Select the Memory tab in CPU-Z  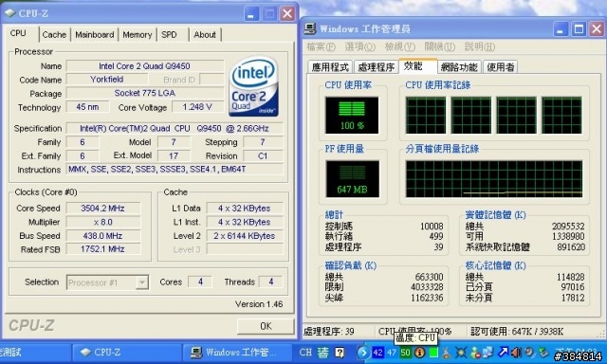point(137,35)
